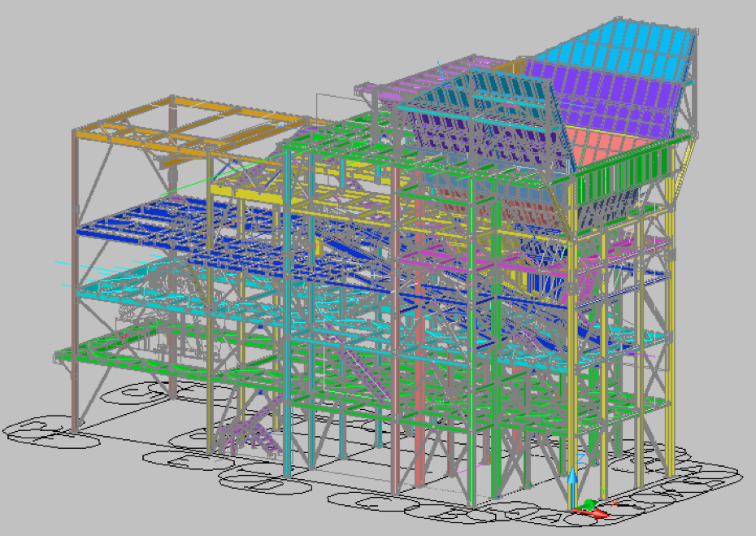This screenshot has width=756, height=536.
Task: Select the red X-axis arrow of UCS icon
Action: 597,514
